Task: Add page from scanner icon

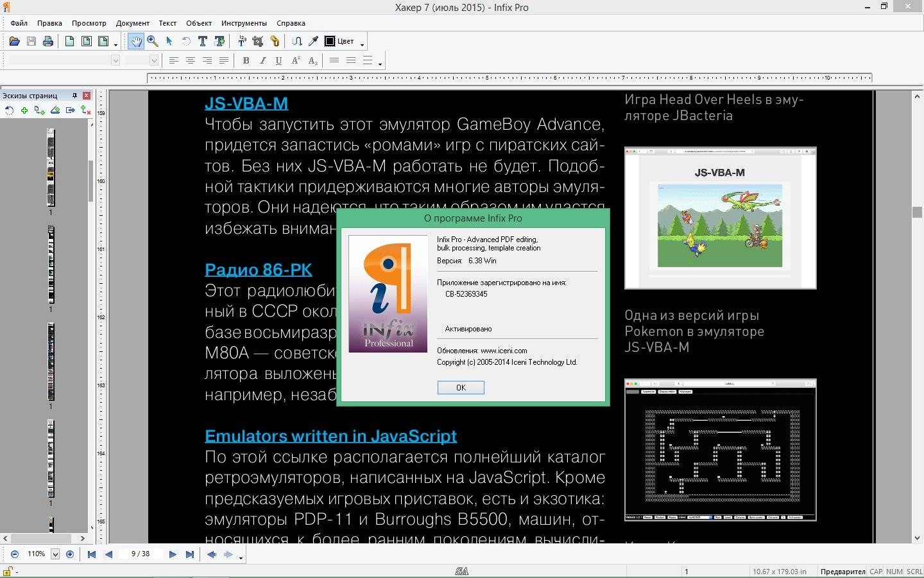Action: pyautogui.click(x=55, y=110)
